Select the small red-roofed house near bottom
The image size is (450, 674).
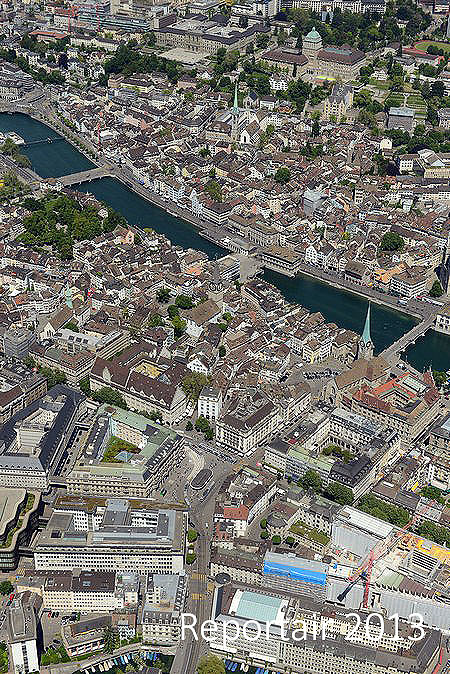click(x=236, y=514)
